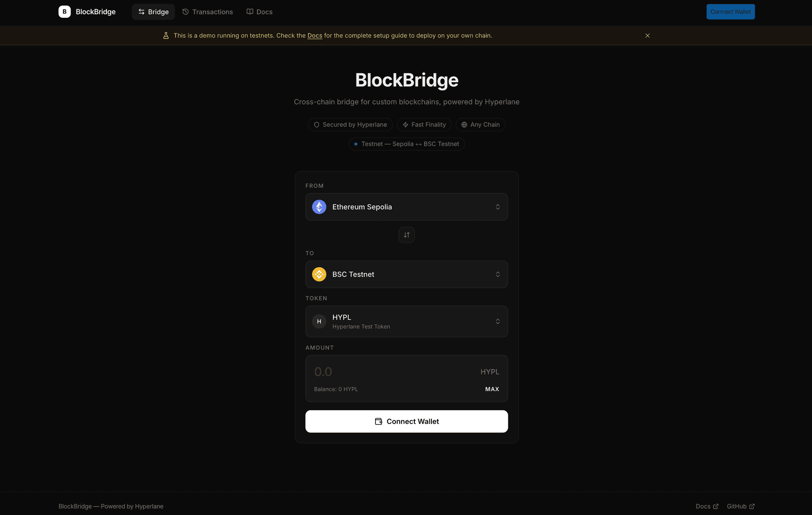
Task: Click the BSC Testnet chain icon
Action: [319, 274]
